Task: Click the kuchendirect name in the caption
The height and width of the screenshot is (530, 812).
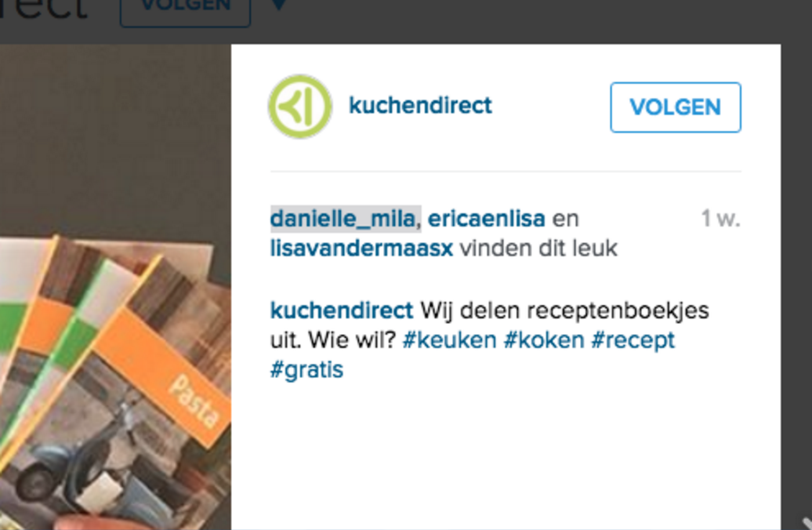Action: (x=341, y=310)
